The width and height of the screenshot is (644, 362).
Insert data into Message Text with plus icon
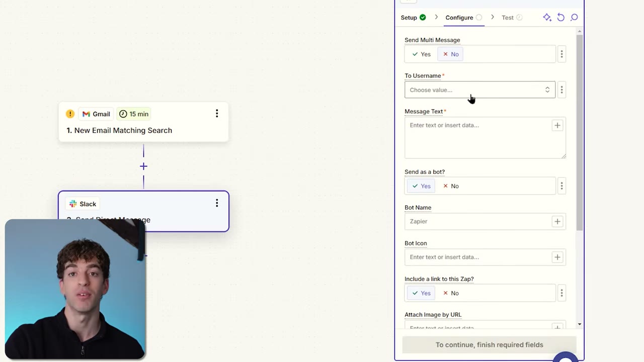557,125
